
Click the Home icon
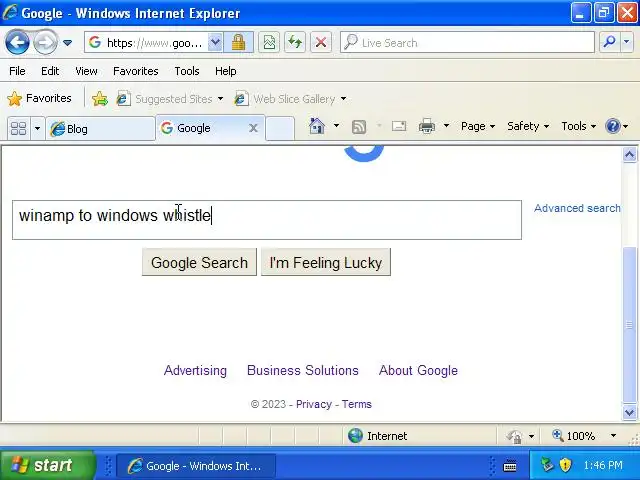click(317, 126)
